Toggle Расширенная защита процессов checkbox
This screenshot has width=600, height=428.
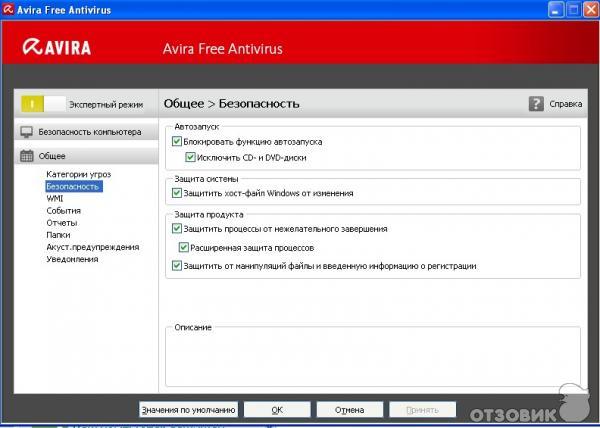tap(184, 247)
